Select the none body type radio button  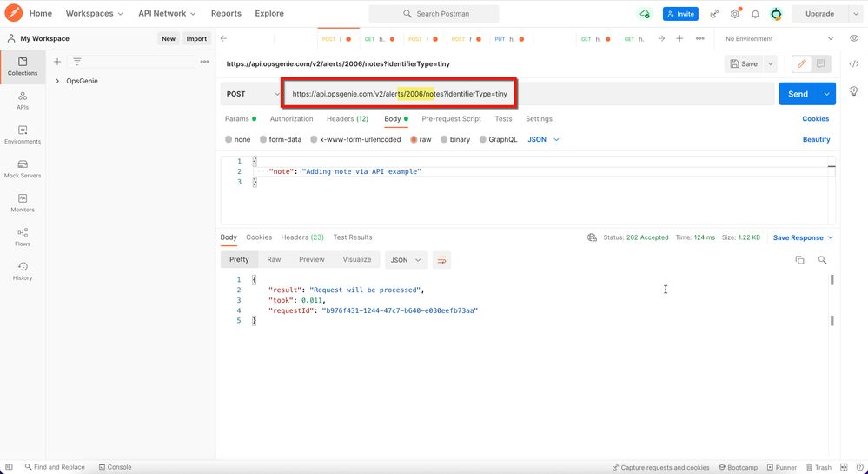[x=229, y=140]
